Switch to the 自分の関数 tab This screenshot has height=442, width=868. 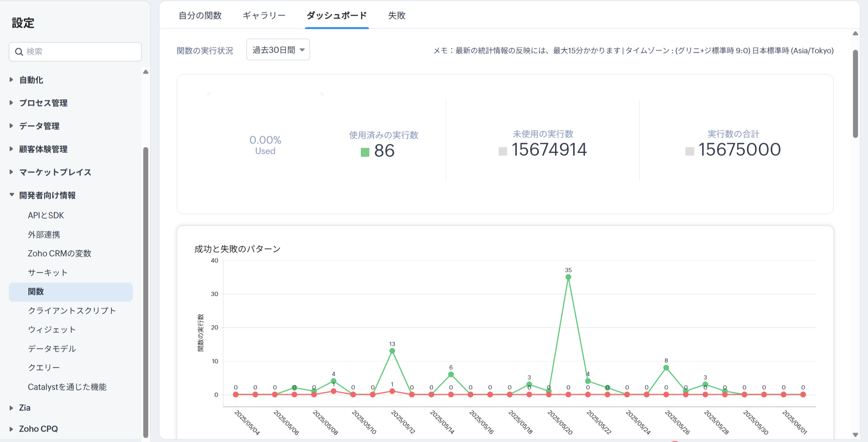200,15
